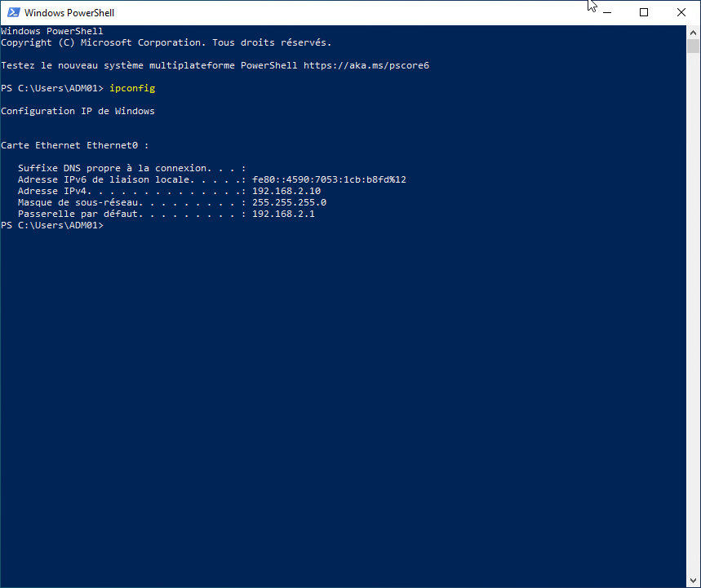Click the empty scrollbar track below the thumb
Image resolution: width=701 pixels, height=588 pixels.
(694, 326)
